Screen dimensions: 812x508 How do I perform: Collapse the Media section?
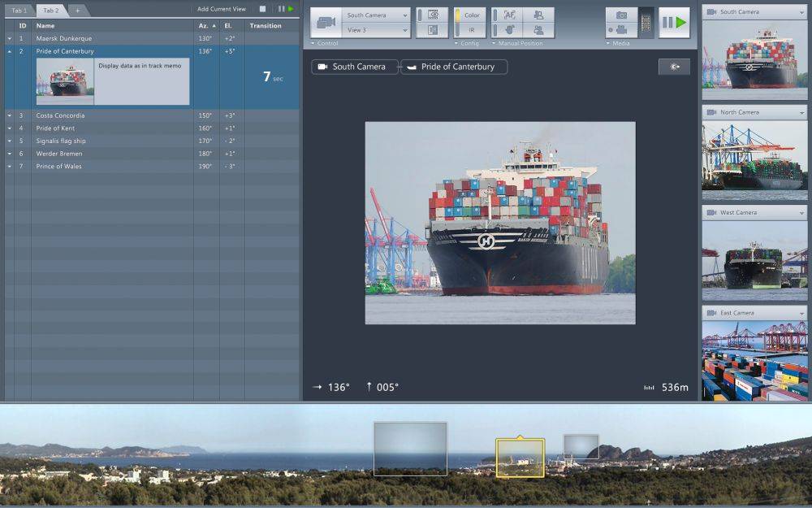(618, 43)
